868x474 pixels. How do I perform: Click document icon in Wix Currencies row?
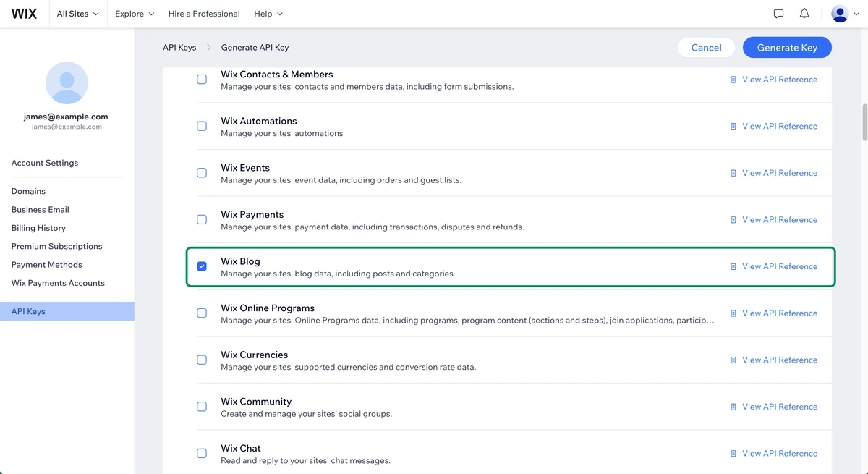click(733, 360)
